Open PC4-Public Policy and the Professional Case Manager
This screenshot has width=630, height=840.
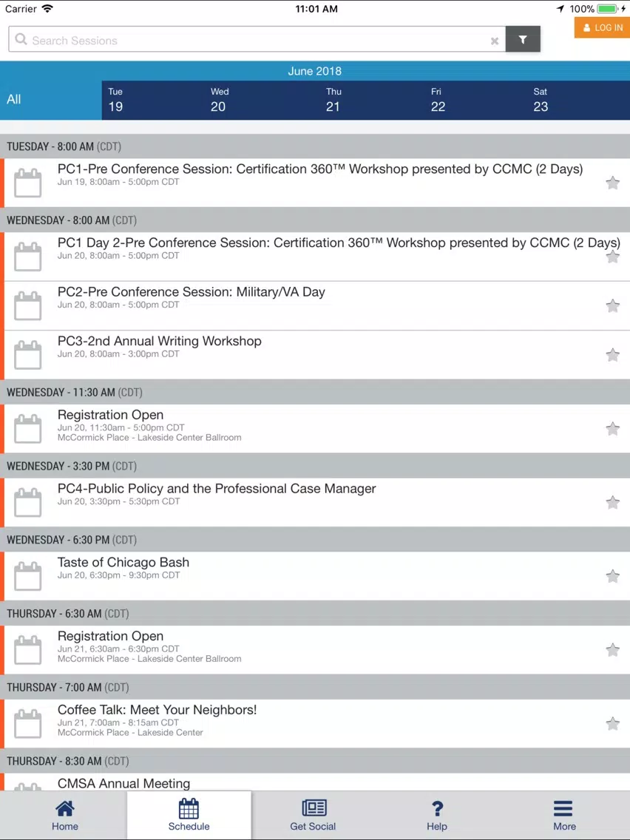coord(217,489)
